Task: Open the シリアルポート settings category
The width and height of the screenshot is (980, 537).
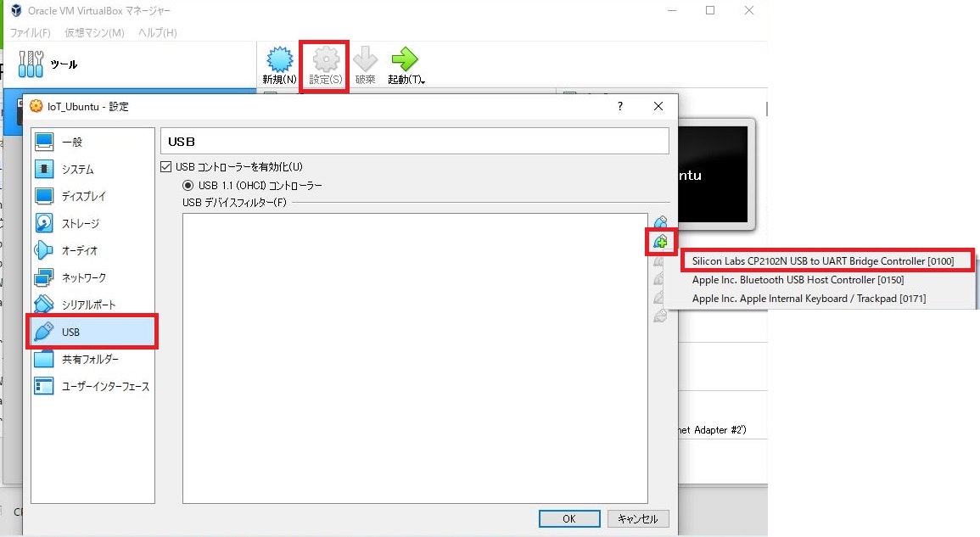Action: coord(92,305)
